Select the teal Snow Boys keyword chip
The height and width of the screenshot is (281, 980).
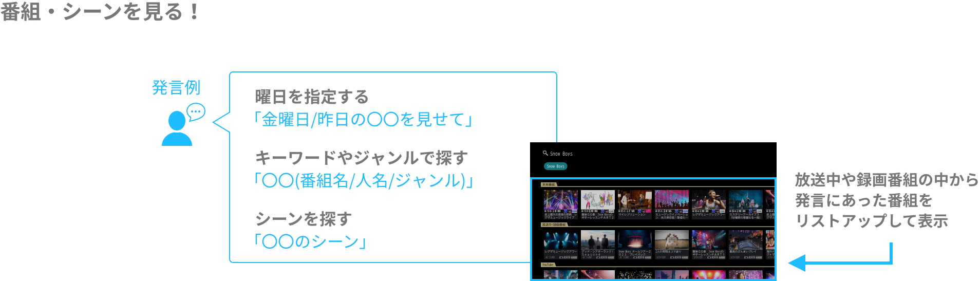555,166
